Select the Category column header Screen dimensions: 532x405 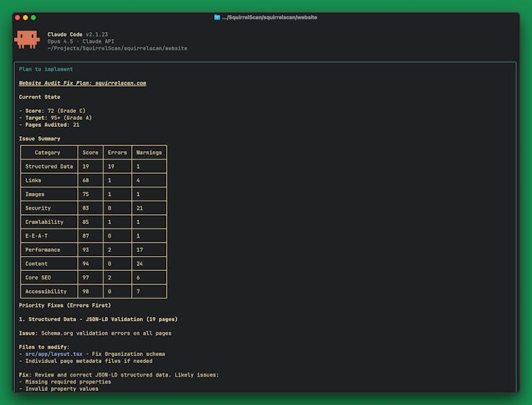pos(48,152)
